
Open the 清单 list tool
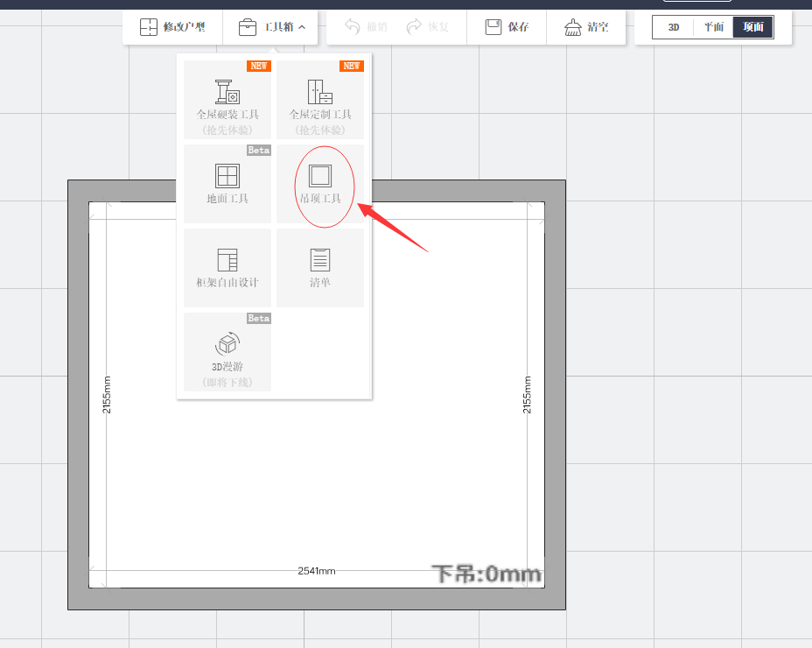pyautogui.click(x=320, y=268)
